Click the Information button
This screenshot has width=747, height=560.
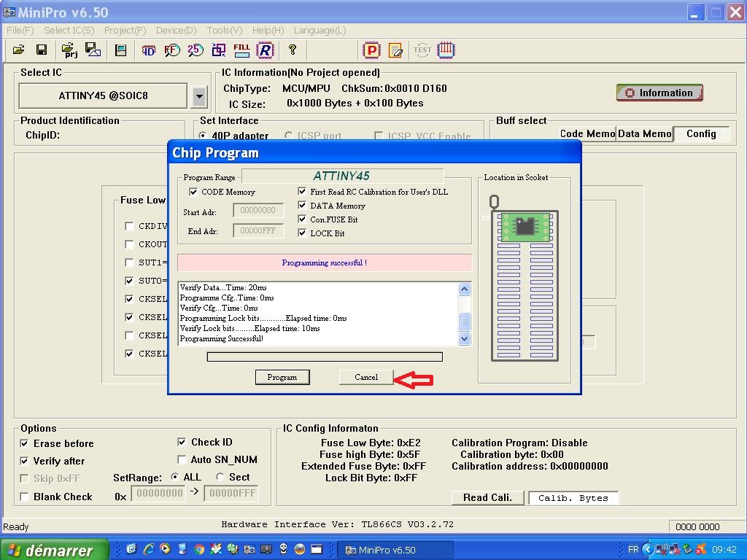(659, 93)
